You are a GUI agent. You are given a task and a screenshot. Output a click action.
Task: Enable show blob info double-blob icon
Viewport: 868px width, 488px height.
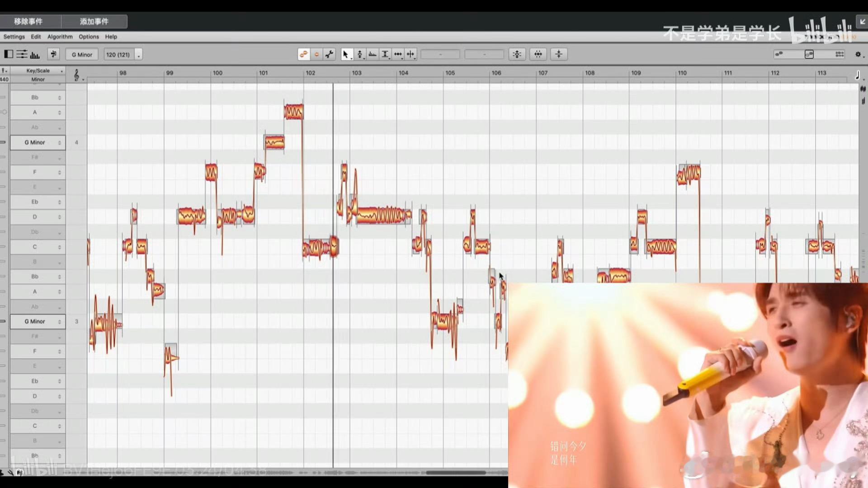click(x=304, y=54)
